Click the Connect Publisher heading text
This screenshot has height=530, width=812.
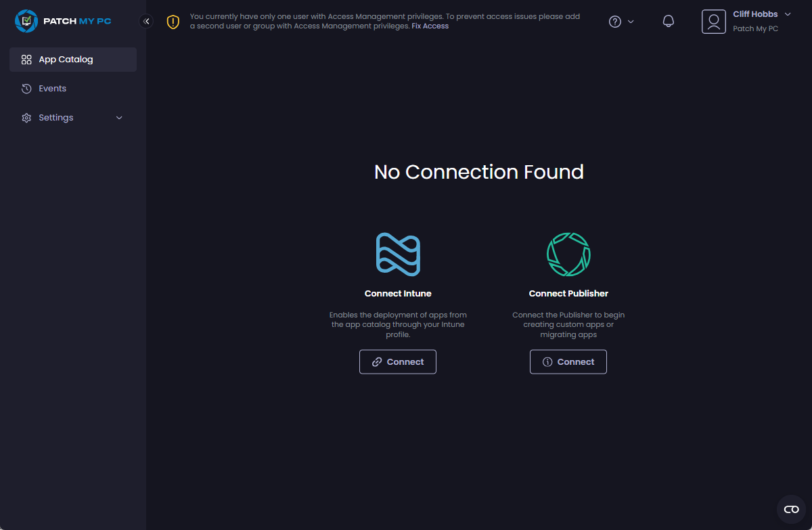pos(568,294)
